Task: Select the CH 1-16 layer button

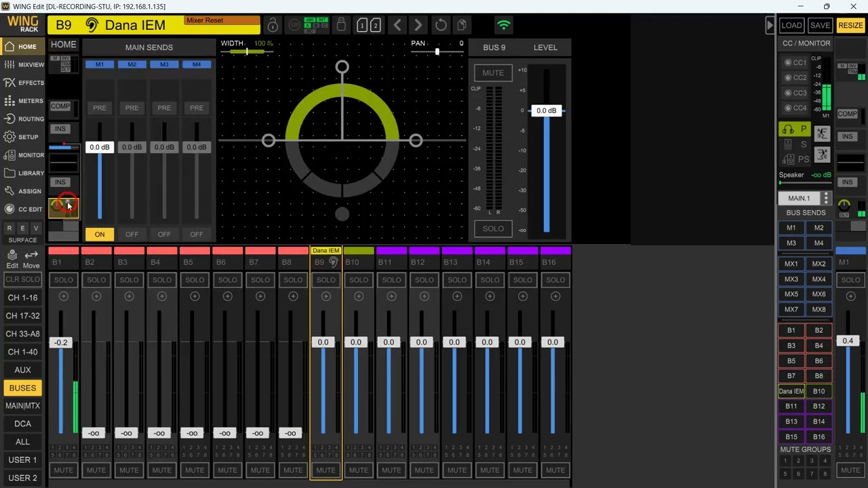Action: [x=22, y=298]
